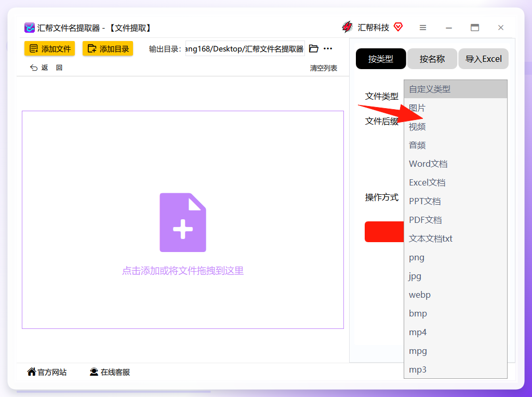Viewport: 532px width, 397px height.
Task: Click the red diamond VIP icon
Action: point(398,27)
